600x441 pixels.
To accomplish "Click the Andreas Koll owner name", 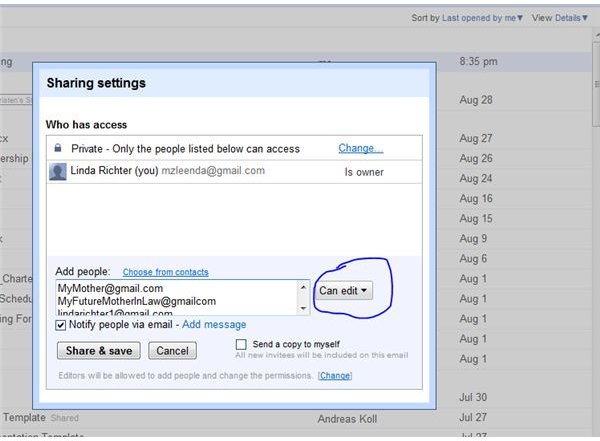I will pos(347,419).
